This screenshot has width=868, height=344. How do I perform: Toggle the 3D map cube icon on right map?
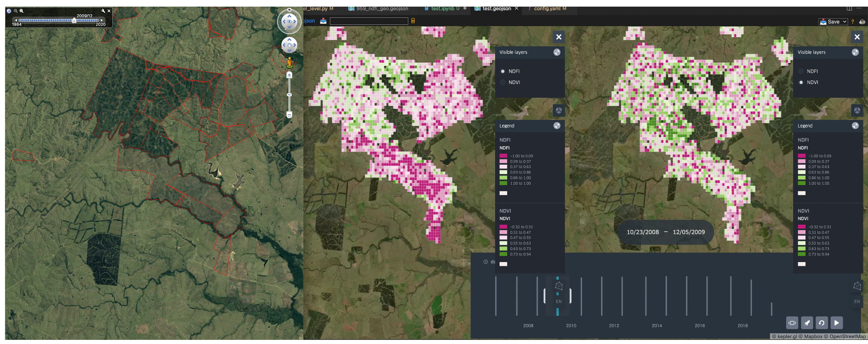857,111
